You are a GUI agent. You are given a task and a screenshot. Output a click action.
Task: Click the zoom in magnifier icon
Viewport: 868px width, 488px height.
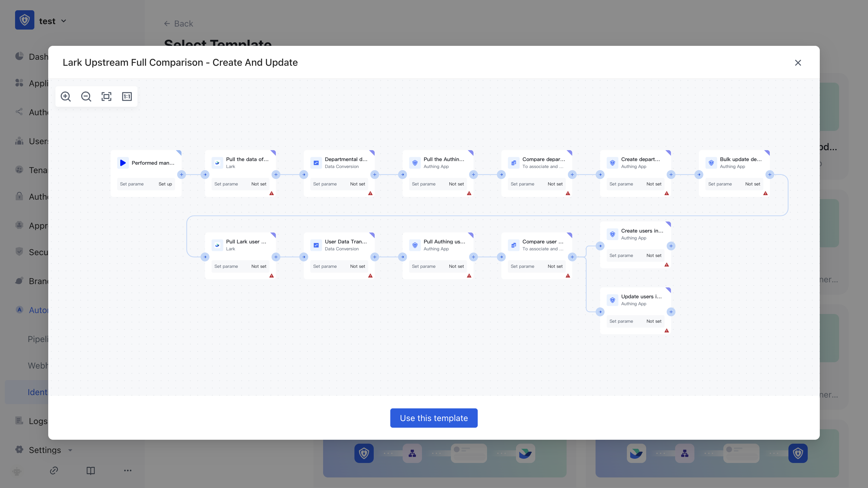[x=66, y=97]
